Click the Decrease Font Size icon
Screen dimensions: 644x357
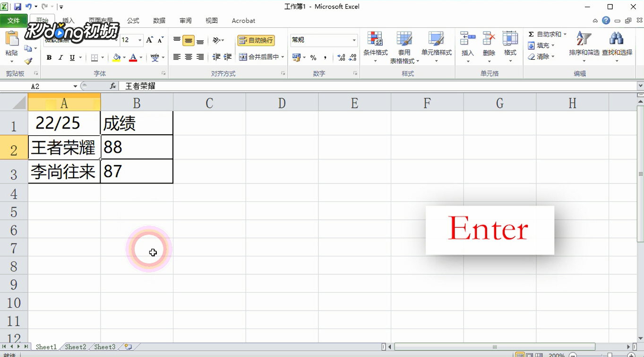161,40
